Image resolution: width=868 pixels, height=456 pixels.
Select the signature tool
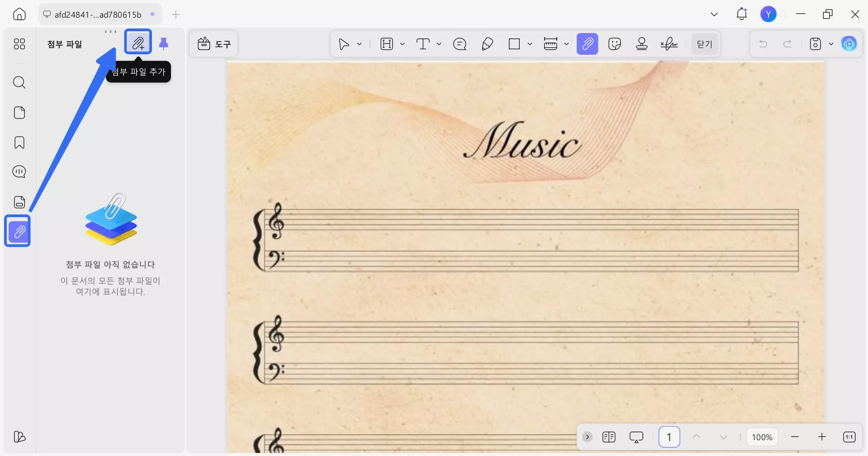669,44
